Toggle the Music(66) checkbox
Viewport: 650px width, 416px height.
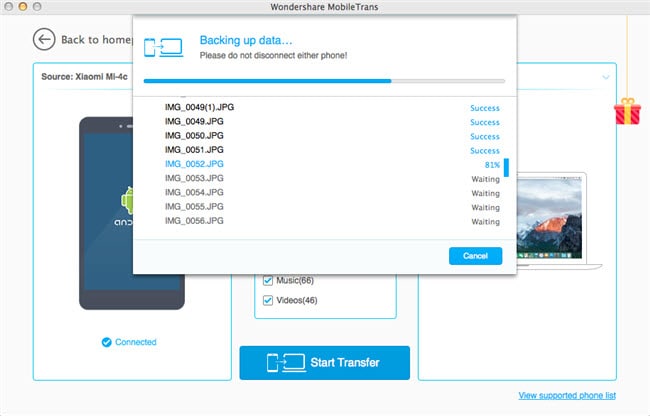(x=268, y=281)
